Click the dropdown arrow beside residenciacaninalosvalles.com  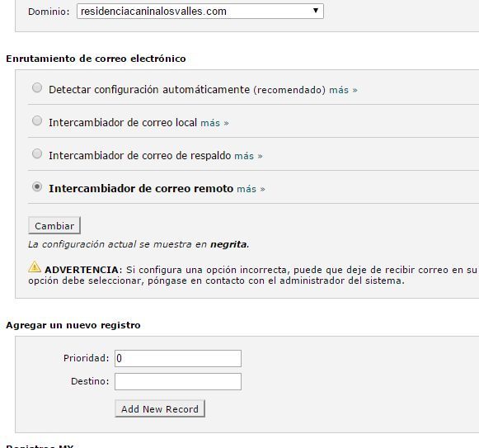(x=316, y=11)
